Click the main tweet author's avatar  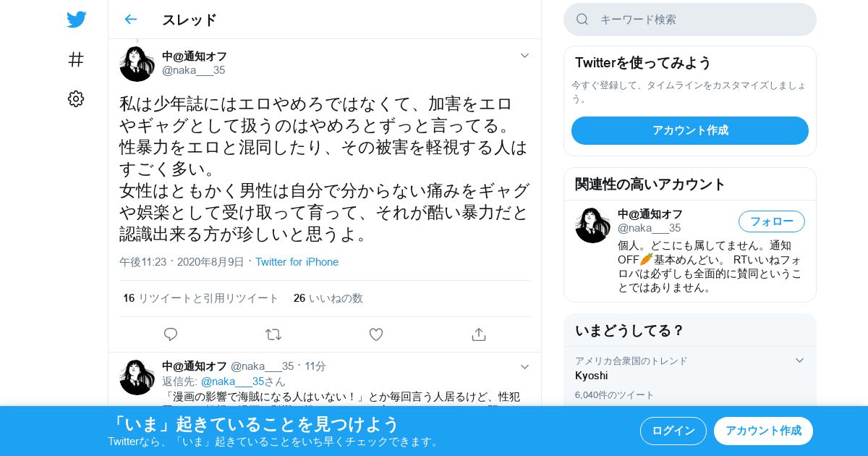(137, 64)
